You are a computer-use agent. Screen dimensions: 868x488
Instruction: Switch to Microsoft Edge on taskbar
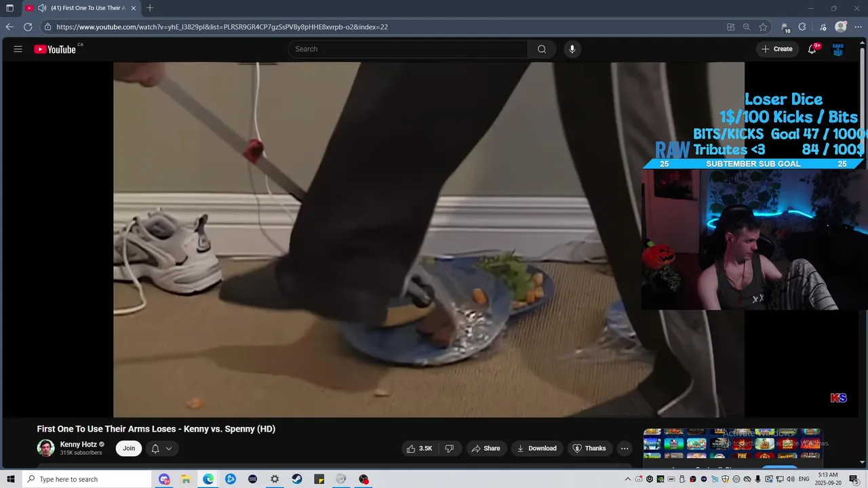tap(208, 479)
